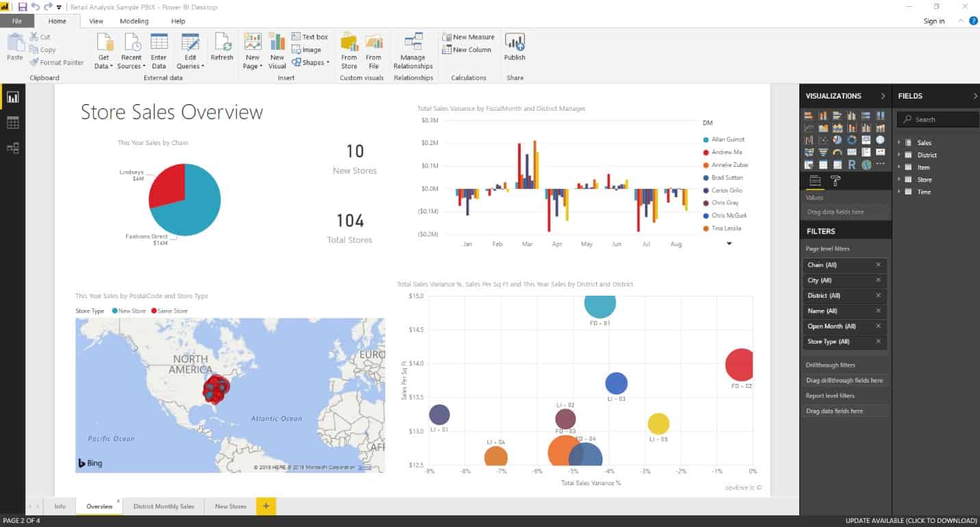Select the pie chart visualization
This screenshot has width=980, height=527.
pos(838,140)
